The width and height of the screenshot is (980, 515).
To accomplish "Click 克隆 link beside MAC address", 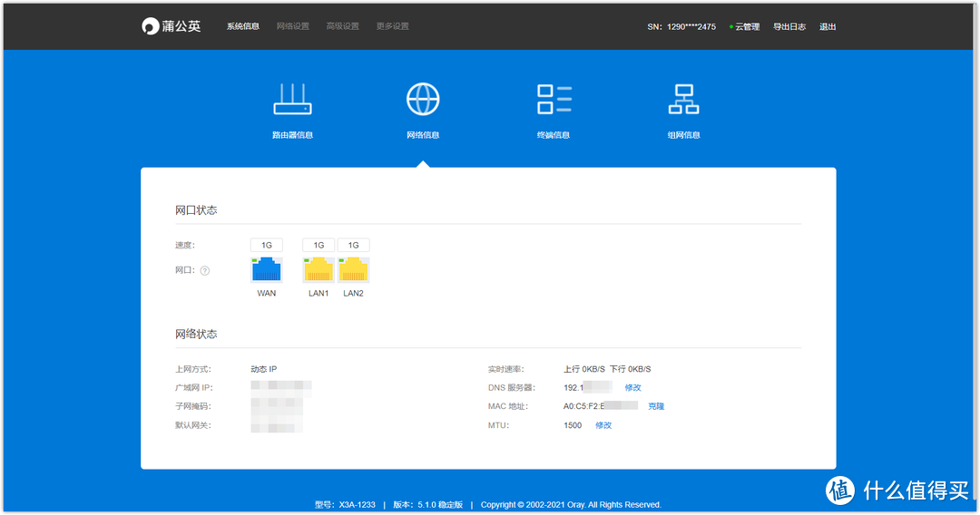I will pos(656,406).
